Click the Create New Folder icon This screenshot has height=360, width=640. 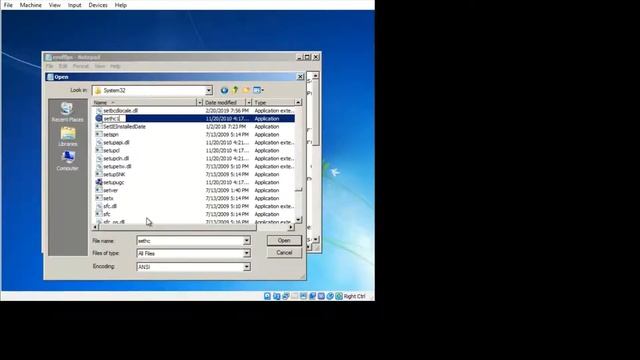point(246,90)
